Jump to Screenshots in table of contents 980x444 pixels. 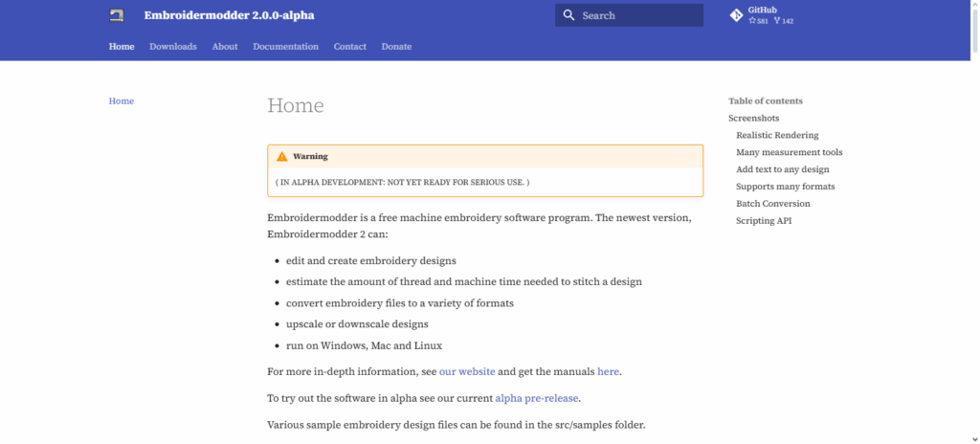coord(753,119)
